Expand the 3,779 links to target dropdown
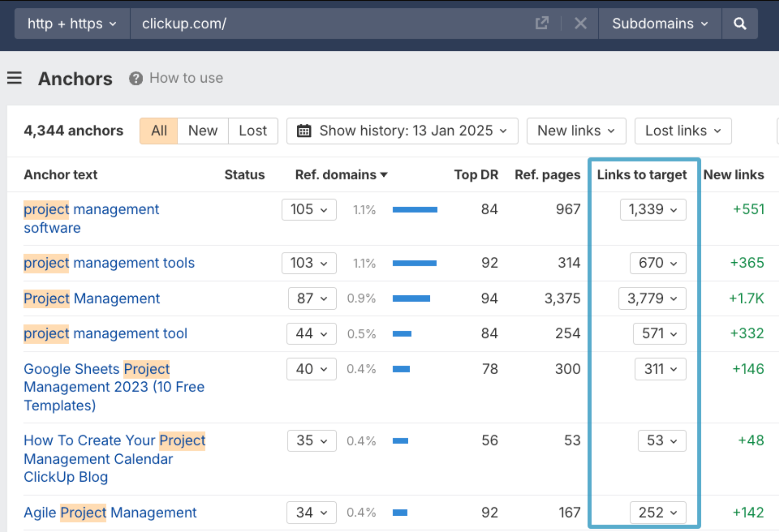The image size is (779, 532). 652,298
